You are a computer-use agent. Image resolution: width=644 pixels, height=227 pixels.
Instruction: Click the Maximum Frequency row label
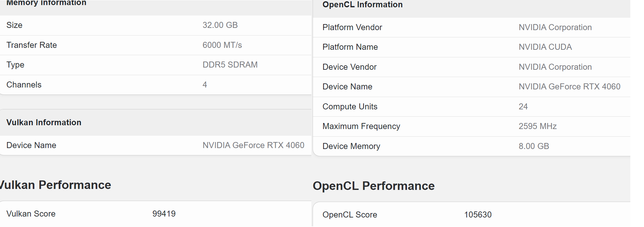[361, 126]
